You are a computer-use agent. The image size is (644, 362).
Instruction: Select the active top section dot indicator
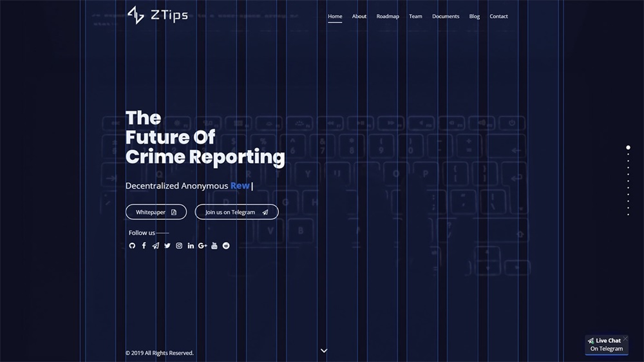coord(628,147)
